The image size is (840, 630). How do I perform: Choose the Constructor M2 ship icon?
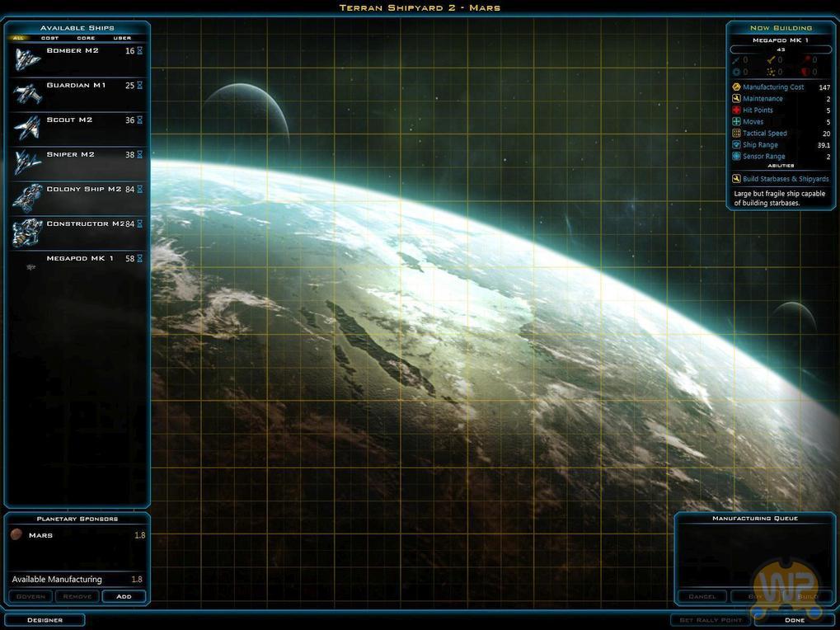pyautogui.click(x=27, y=233)
